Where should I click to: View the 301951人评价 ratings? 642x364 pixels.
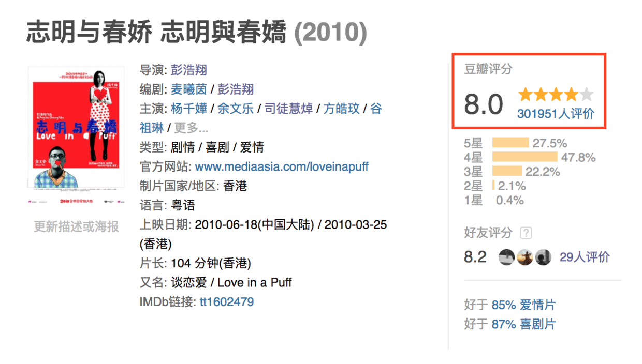556,114
